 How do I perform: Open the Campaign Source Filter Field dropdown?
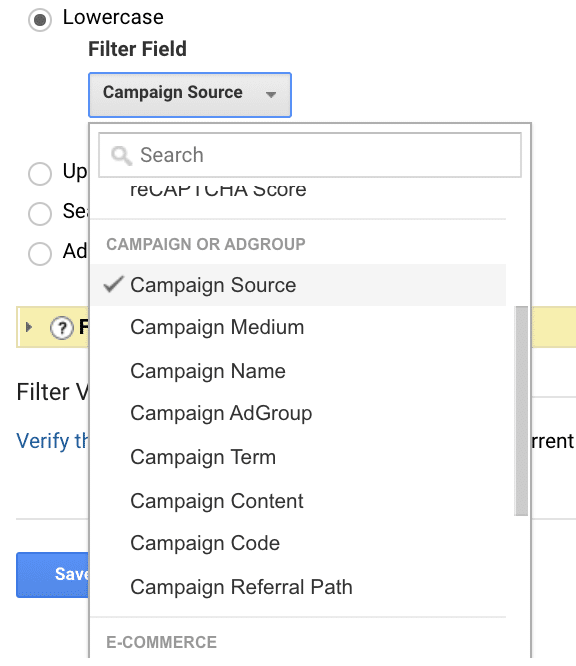[x=190, y=95]
